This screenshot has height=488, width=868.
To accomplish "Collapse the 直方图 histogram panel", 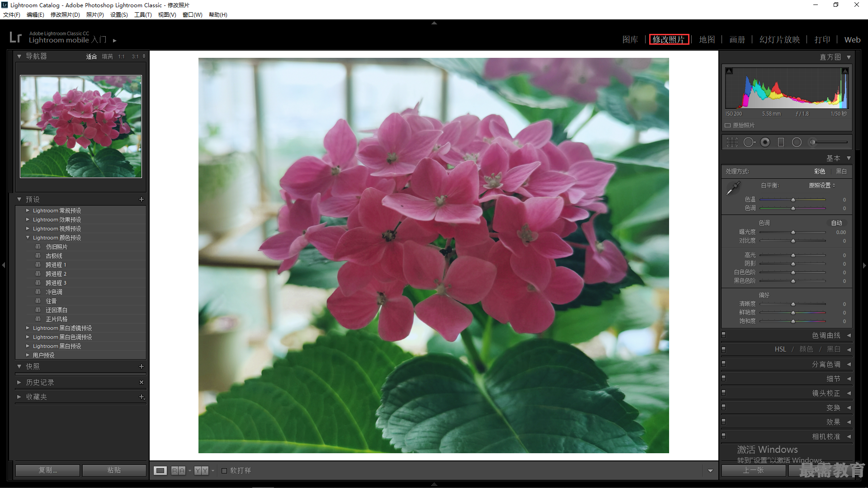I will (x=849, y=57).
